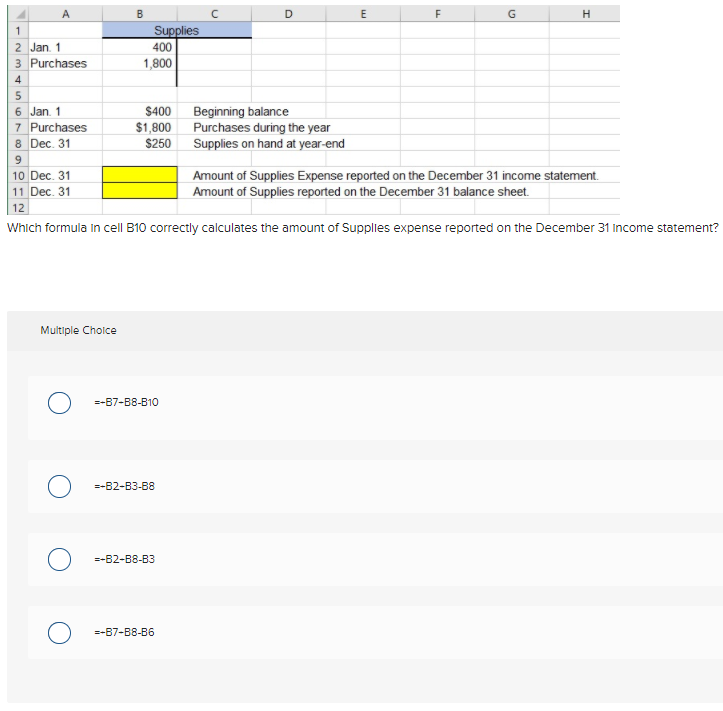Click answer text =-B7-B8-B10
The width and height of the screenshot is (723, 711).
pos(126,403)
